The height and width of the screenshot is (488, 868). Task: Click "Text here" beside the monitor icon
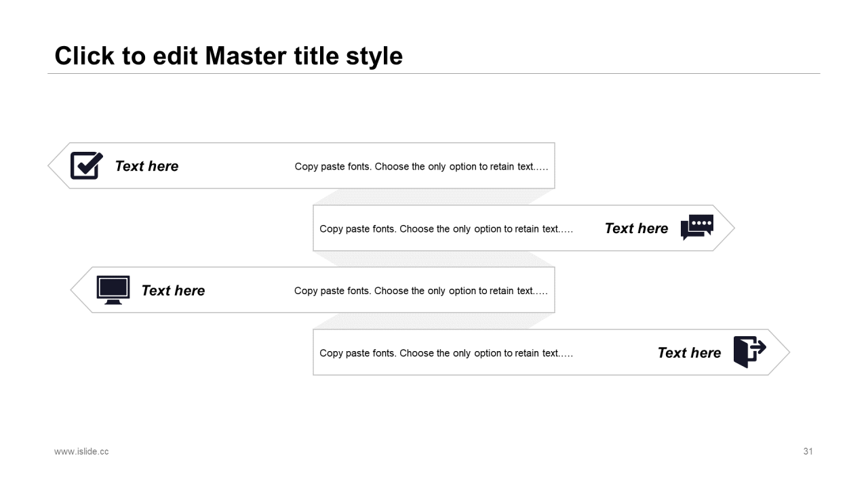[x=173, y=291]
